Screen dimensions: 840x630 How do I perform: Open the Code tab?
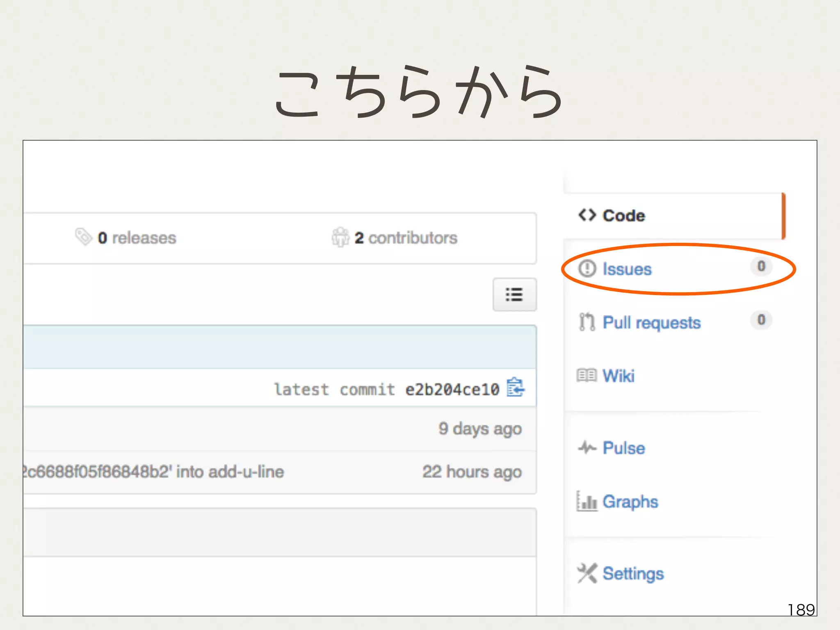click(623, 216)
